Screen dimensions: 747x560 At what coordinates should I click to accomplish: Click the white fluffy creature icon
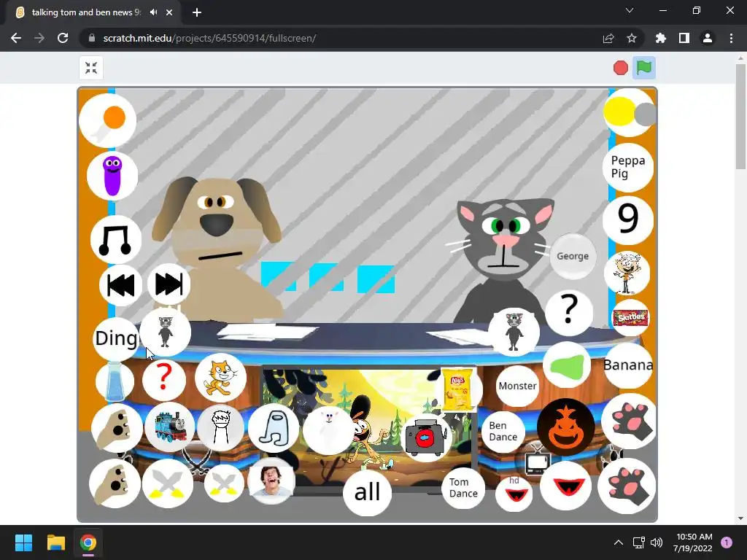pyautogui.click(x=329, y=429)
